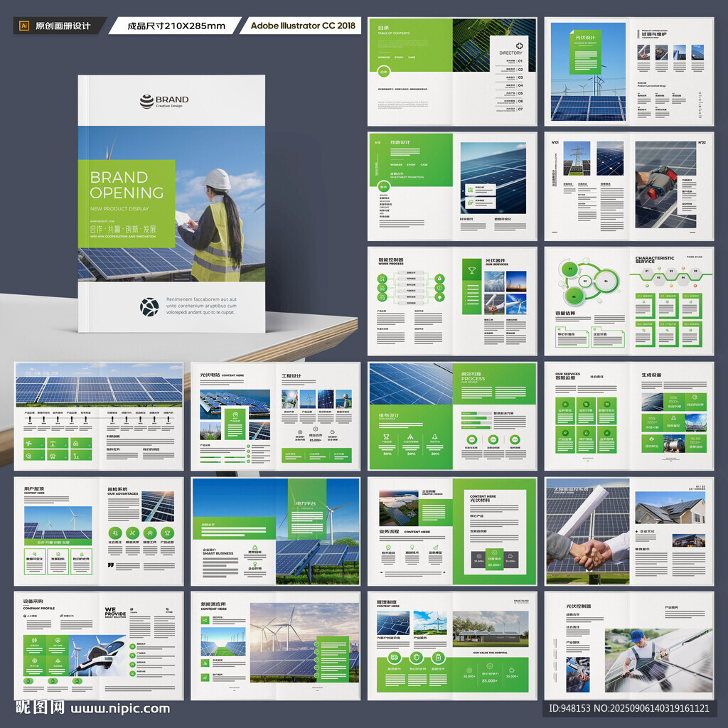The width and height of the screenshot is (728, 728).
Task: Click the 容量估算 heading
Action: click(565, 314)
